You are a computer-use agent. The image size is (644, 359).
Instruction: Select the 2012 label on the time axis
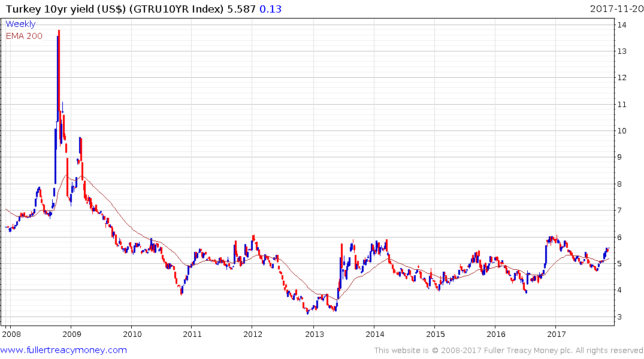pos(253,334)
